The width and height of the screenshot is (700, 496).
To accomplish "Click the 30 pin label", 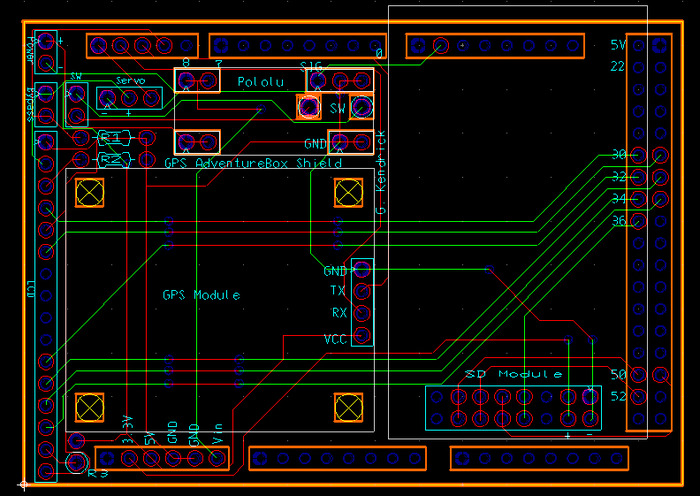I will pyautogui.click(x=619, y=154).
